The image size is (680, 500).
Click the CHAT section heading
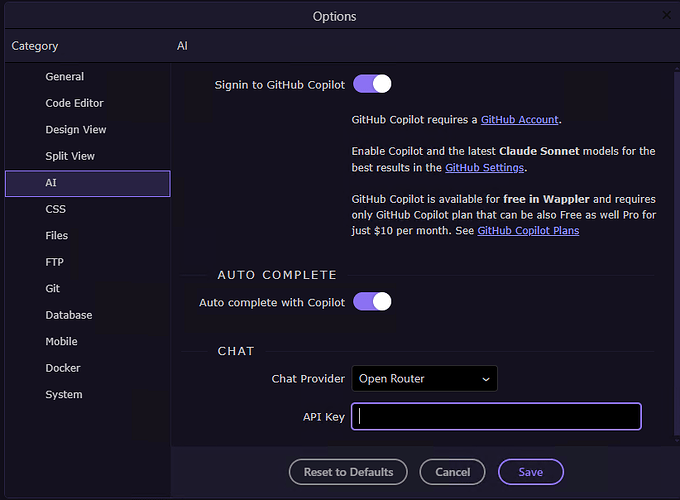pos(236,351)
